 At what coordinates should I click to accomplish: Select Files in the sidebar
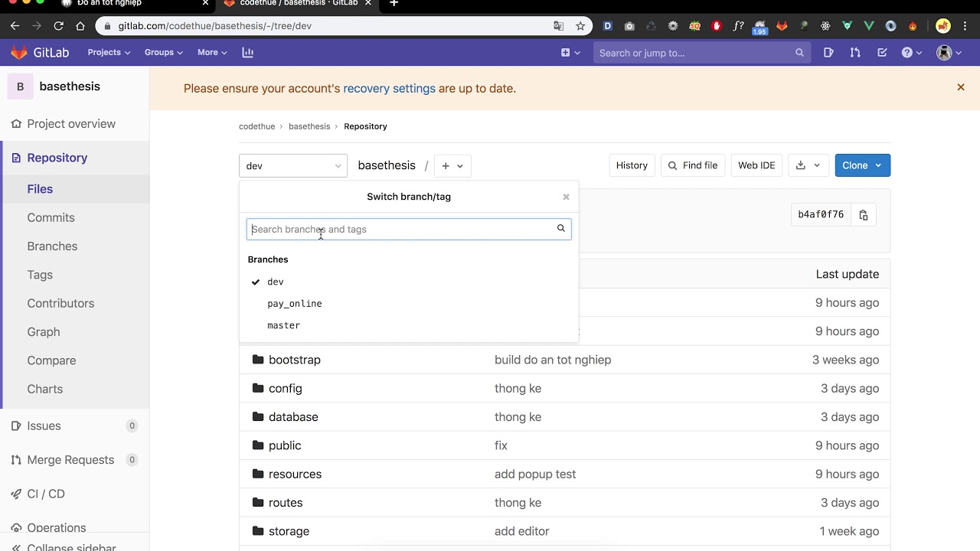40,189
